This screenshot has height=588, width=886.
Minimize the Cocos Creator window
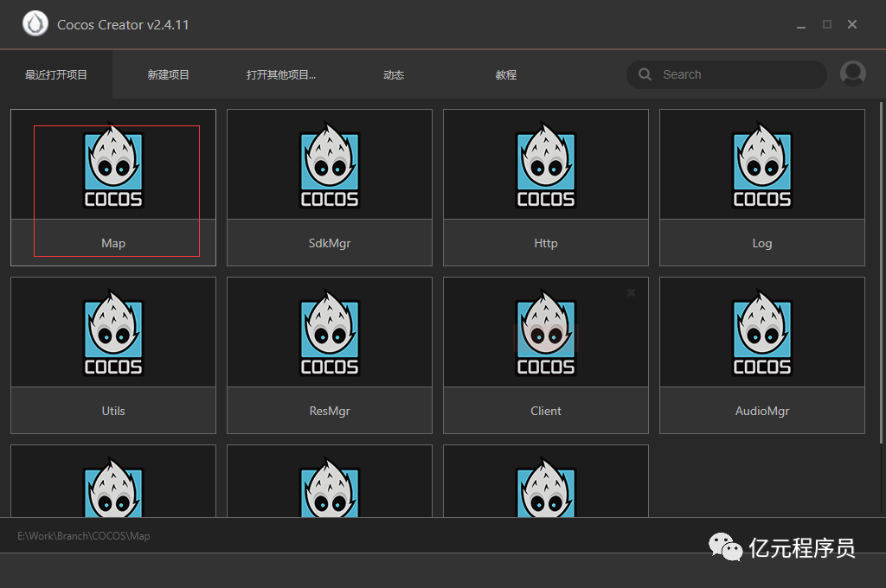point(800,25)
